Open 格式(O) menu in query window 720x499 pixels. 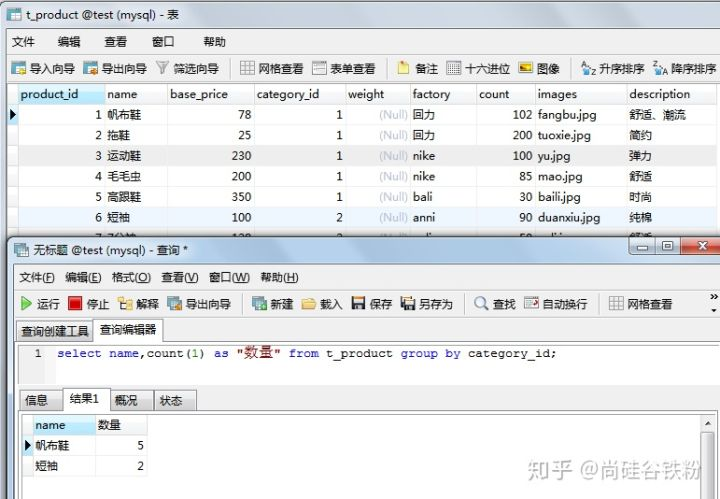[131, 277]
